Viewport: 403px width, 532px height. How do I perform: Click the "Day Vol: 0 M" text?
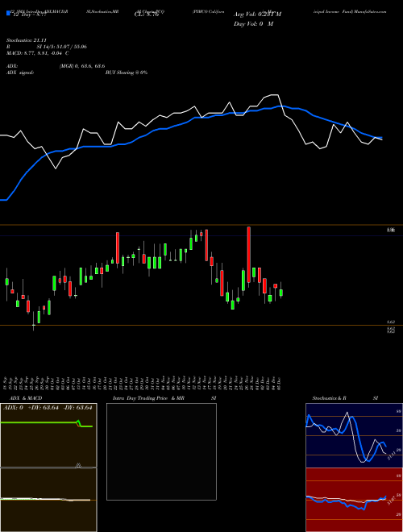pos(253,24)
